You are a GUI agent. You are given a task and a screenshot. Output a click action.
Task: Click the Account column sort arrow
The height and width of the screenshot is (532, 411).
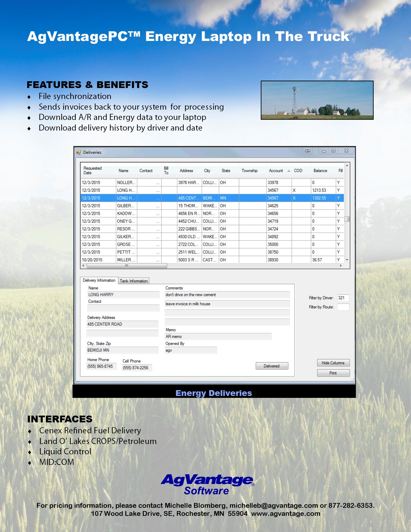[x=289, y=171]
